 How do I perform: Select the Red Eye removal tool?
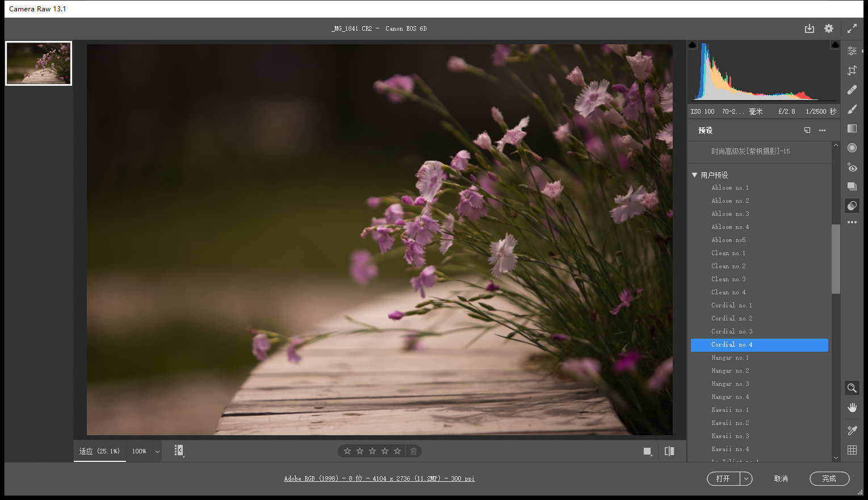pos(852,167)
